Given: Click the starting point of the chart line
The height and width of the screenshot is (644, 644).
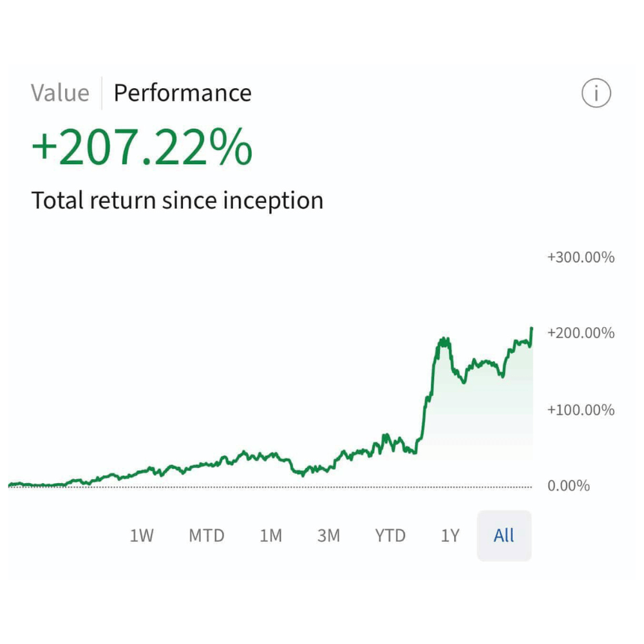Looking at the screenshot, I should tap(10, 484).
